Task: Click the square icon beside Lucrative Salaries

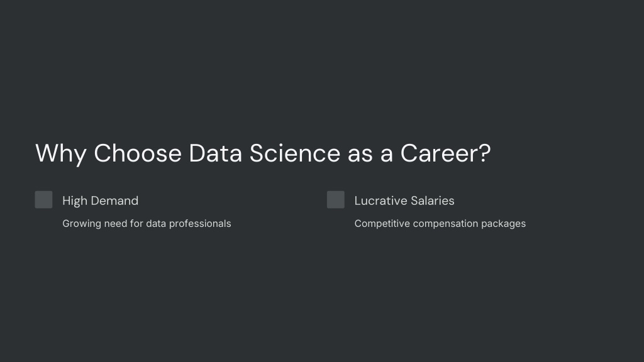Action: pos(336,199)
